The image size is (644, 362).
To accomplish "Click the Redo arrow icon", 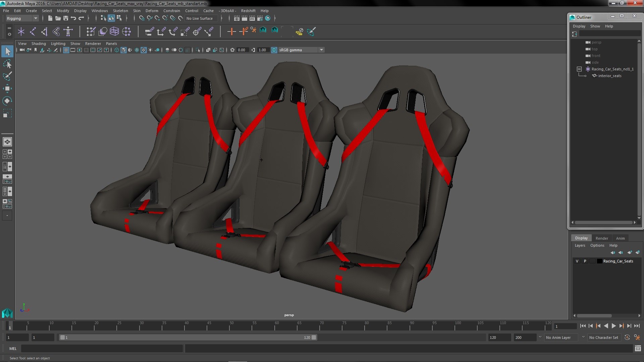I will (81, 18).
